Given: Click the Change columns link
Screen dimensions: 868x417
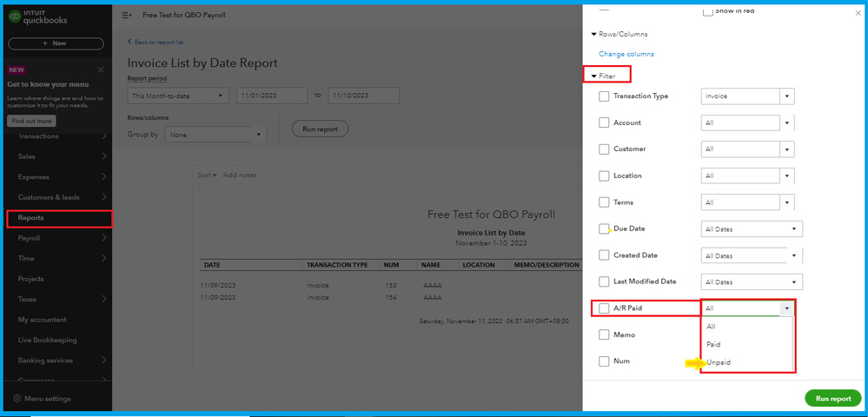Looking at the screenshot, I should tap(626, 54).
